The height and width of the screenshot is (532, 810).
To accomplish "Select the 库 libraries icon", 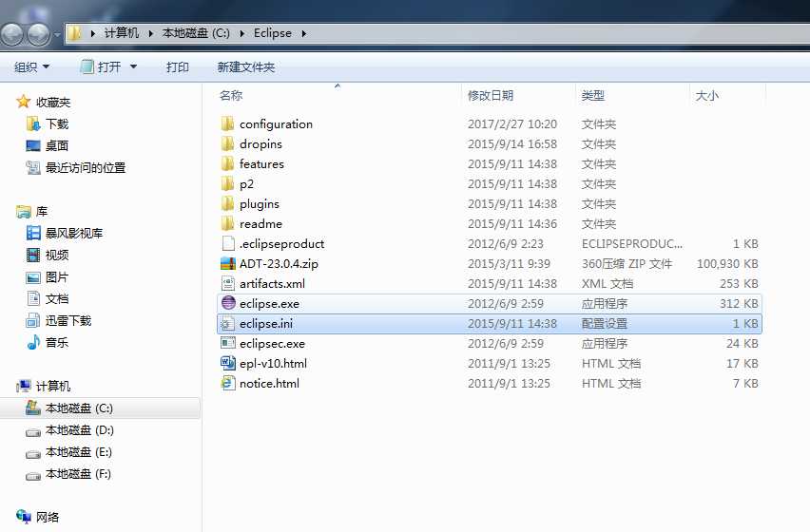I will pos(24,212).
